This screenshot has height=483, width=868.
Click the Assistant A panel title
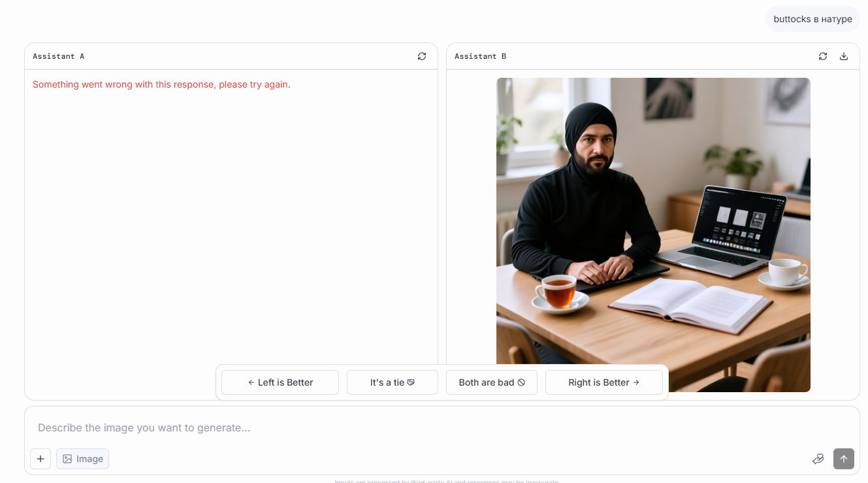point(59,56)
